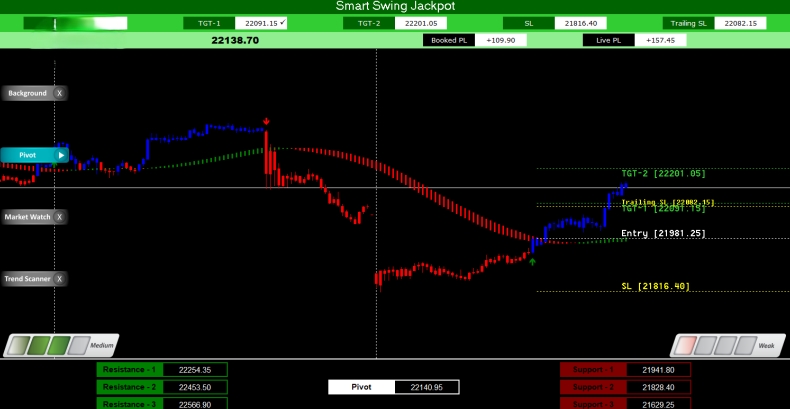Open the Market Watch panel tab
This screenshot has height=409, width=790.
click(27, 216)
